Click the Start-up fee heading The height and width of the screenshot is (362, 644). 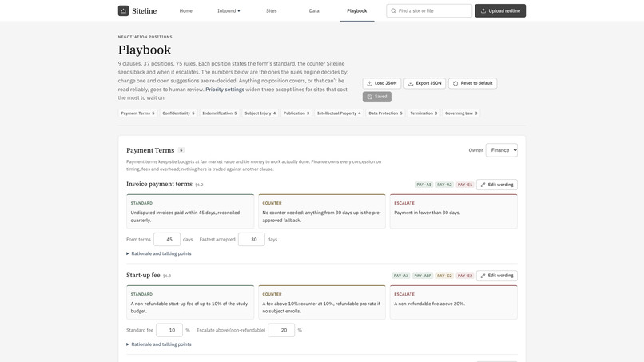[x=143, y=275]
